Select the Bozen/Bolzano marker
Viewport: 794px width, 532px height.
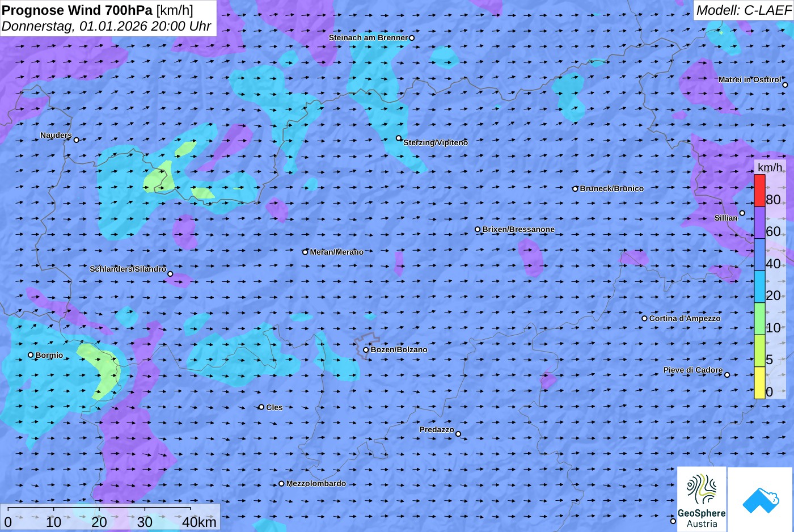[366, 350]
